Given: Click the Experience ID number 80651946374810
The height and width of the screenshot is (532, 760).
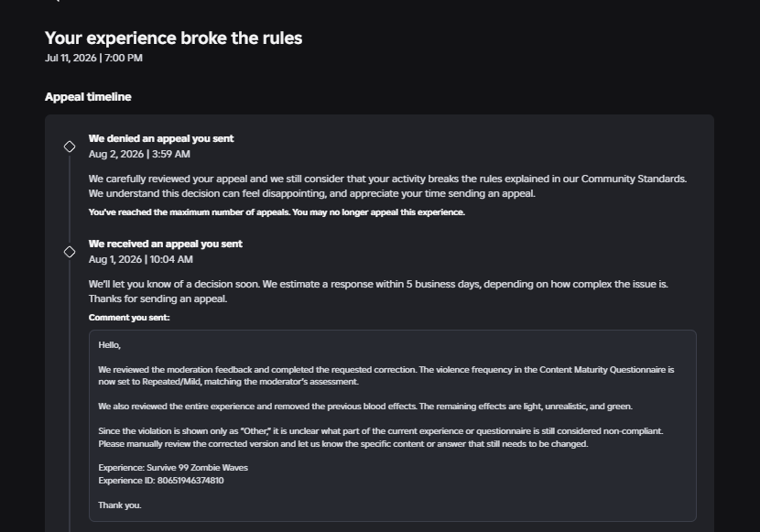Looking at the screenshot, I should click(190, 481).
